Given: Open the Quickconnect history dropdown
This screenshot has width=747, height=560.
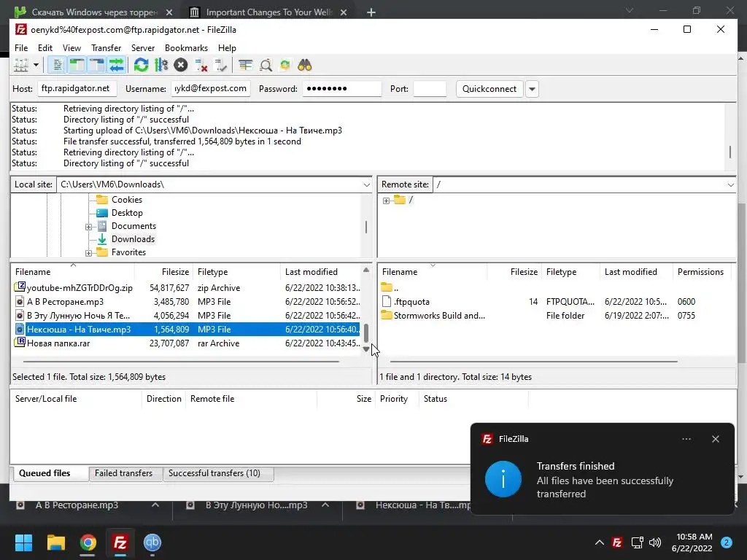Looking at the screenshot, I should [x=532, y=88].
